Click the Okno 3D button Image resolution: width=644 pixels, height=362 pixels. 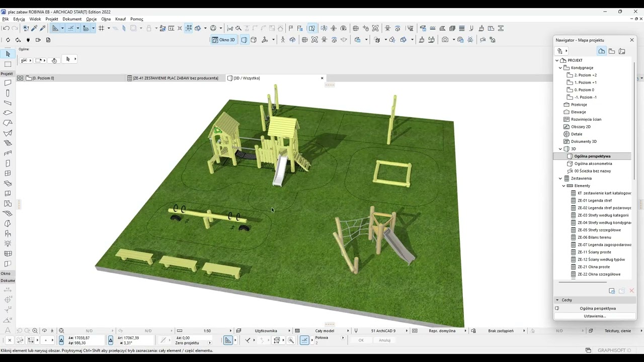point(223,40)
